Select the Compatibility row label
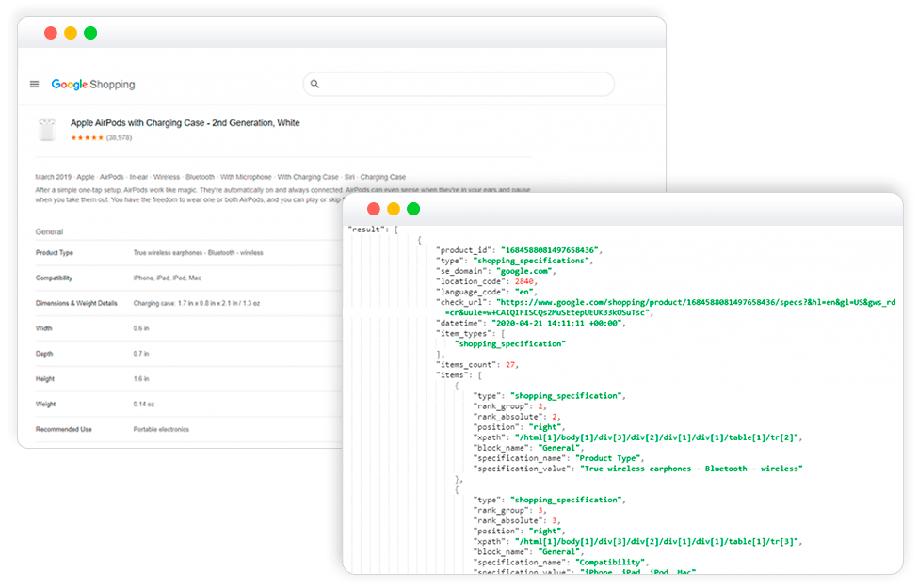The height and width of the screenshot is (588, 918). coord(54,278)
